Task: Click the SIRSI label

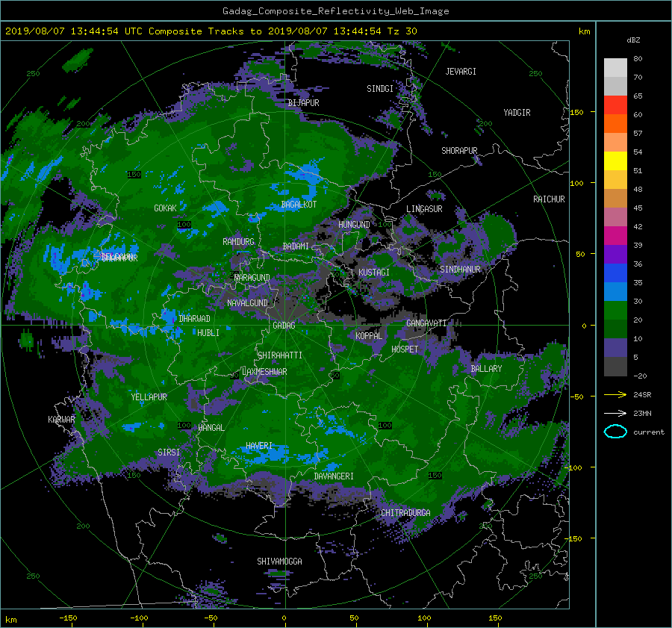Action: click(x=169, y=453)
